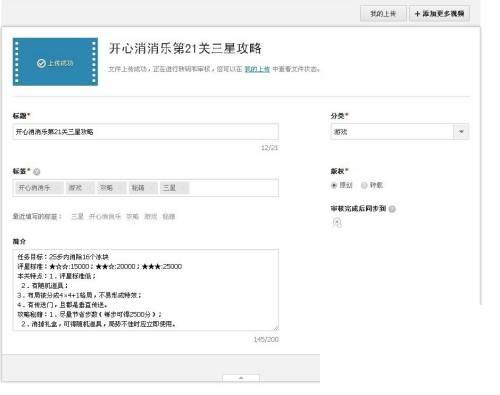Click the 三星 tag chip in tag box
The width and height of the screenshot is (500, 395).
point(174,188)
